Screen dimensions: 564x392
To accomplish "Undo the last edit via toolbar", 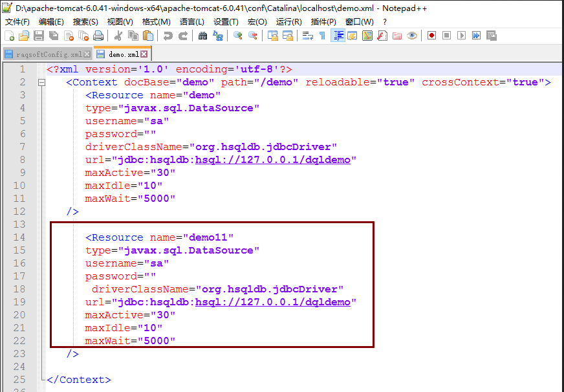I will pyautogui.click(x=168, y=36).
